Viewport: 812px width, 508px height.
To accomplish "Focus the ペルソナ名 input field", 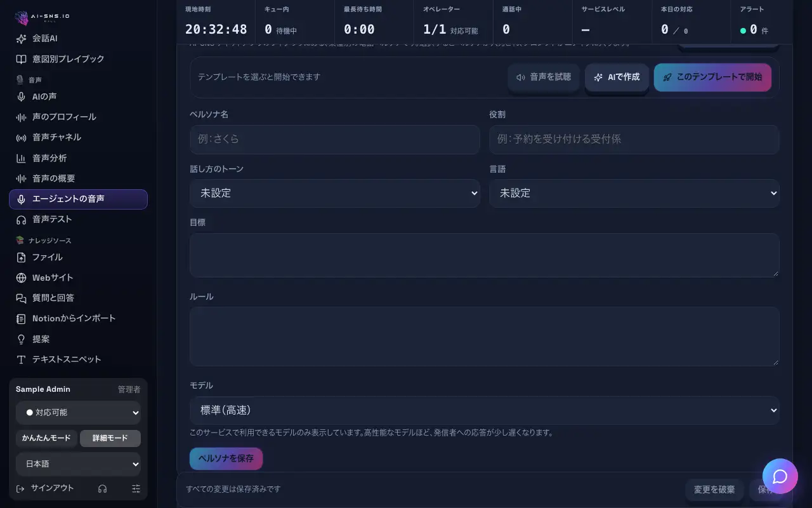I will tap(335, 139).
